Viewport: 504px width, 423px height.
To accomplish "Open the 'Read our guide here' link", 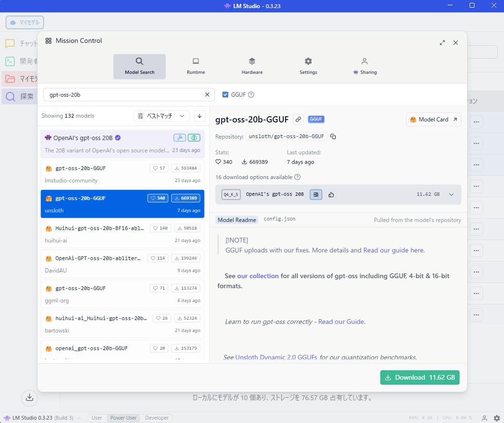I will tap(394, 250).
